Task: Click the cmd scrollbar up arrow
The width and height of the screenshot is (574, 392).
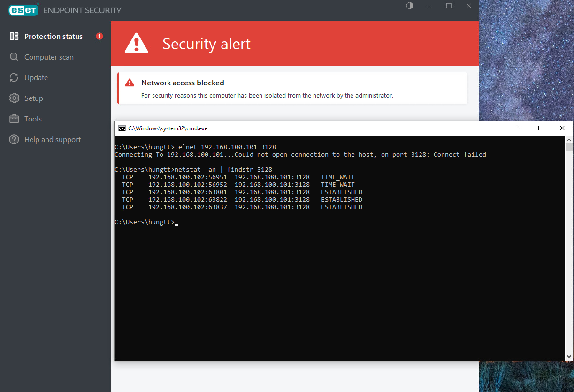Action: point(569,140)
